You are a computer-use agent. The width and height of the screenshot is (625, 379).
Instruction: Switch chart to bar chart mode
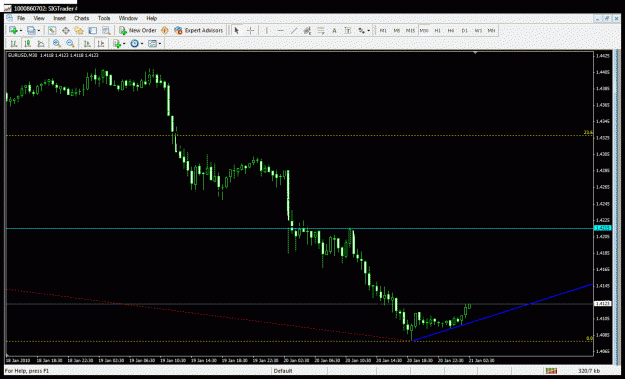(x=14, y=43)
